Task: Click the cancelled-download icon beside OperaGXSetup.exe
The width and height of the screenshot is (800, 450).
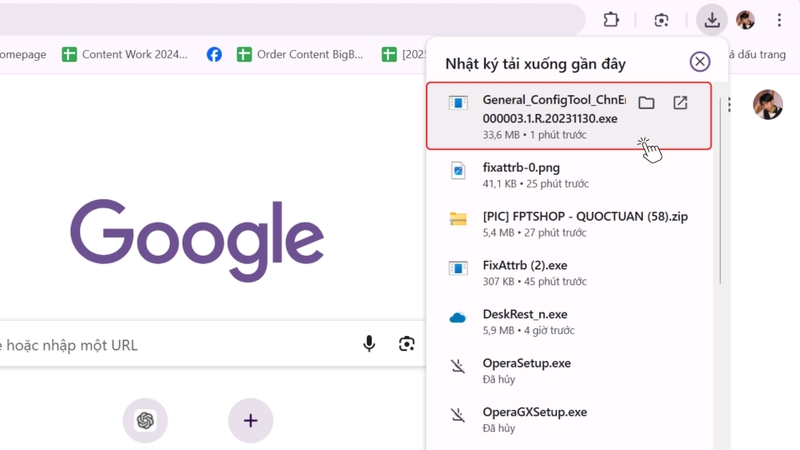Action: pyautogui.click(x=458, y=415)
